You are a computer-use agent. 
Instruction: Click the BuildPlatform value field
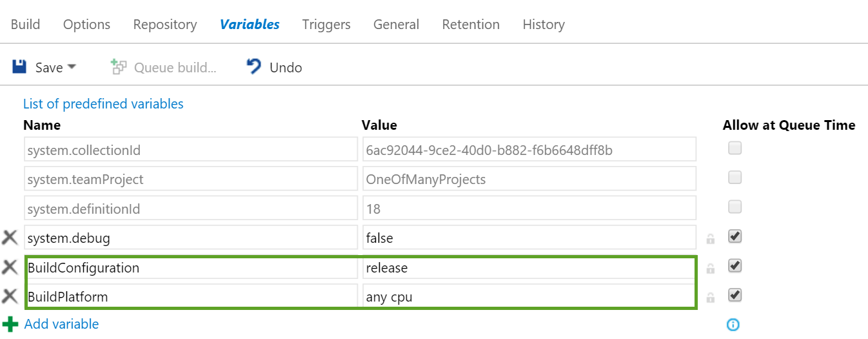(x=529, y=297)
